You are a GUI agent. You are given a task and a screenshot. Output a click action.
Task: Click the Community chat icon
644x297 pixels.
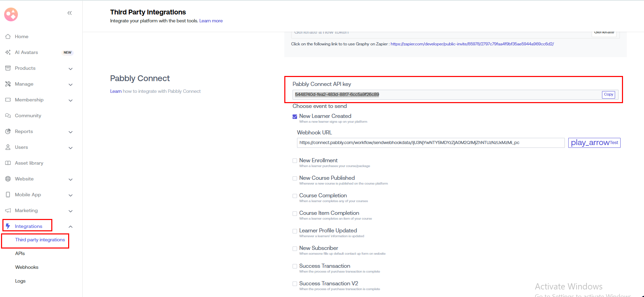tap(8, 115)
